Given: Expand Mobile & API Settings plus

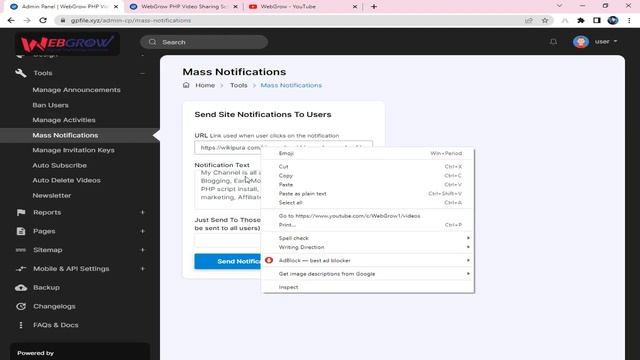Looking at the screenshot, I should click(142, 269).
